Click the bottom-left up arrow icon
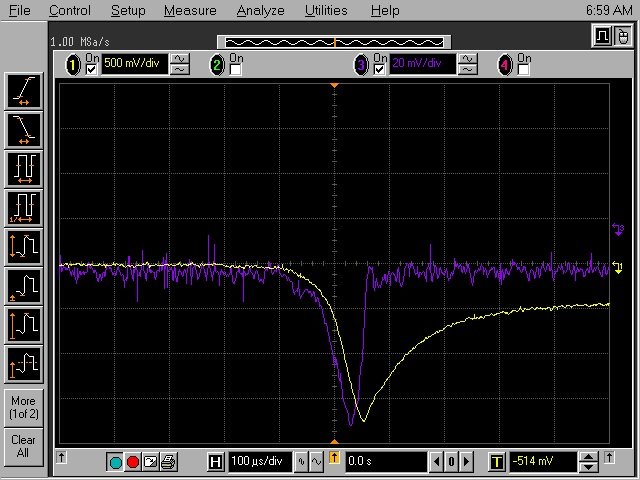This screenshot has width=640, height=480. [61, 457]
